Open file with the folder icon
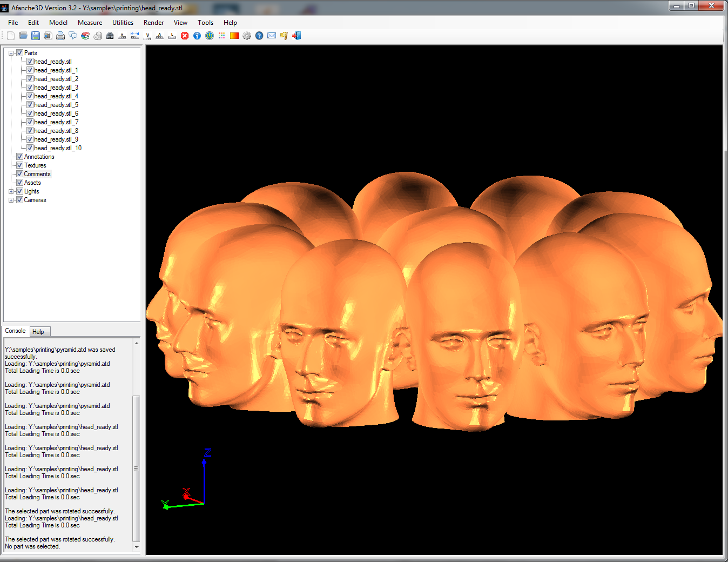The width and height of the screenshot is (728, 562). tap(23, 36)
